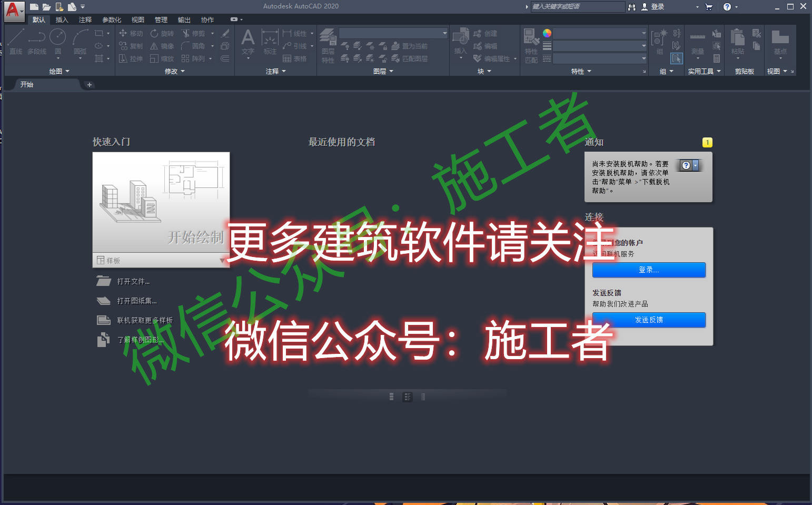This screenshot has width=812, height=505.
Task: Open the 协作 ribbon tab
Action: tap(207, 19)
